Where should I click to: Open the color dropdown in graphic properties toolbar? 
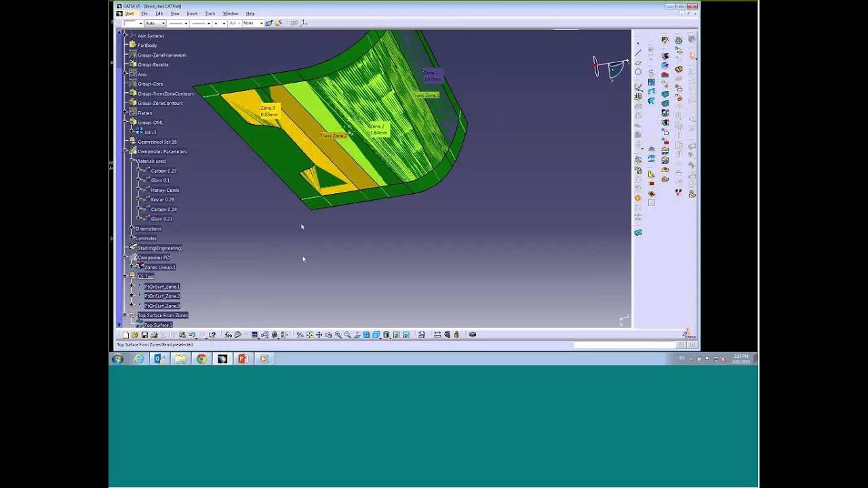tap(133, 23)
